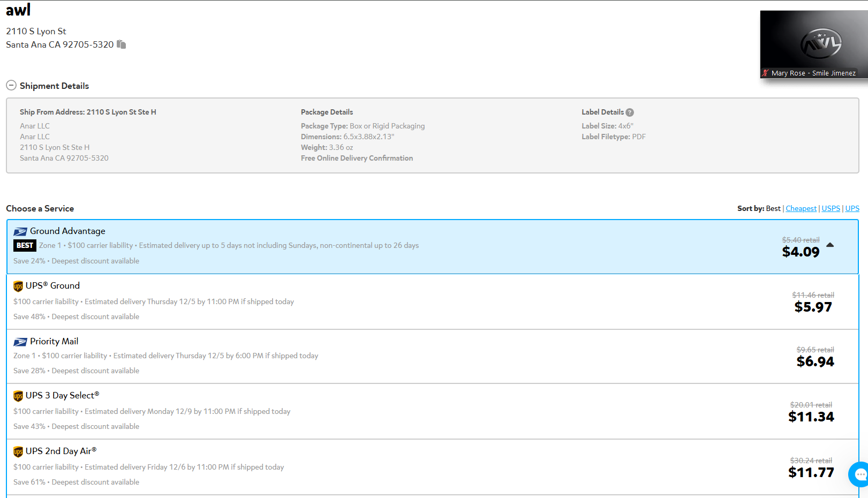This screenshot has width=868, height=498.
Task: Click the $11.46 retail strikethrough price
Action: 813,295
